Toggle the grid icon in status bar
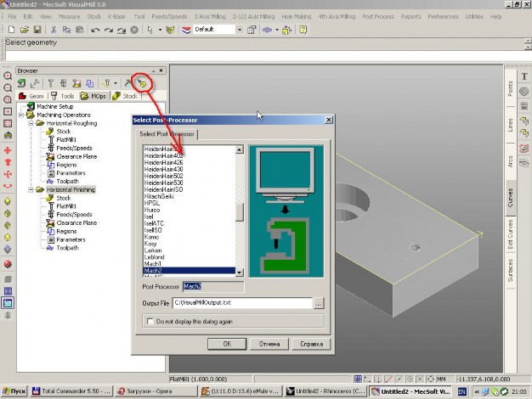The image size is (532, 399). coord(358,379)
